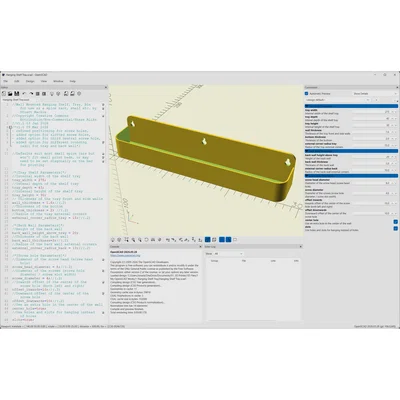The width and height of the screenshot is (400, 400).
Task: Open the Show Details dropdown in Customizer
Action: click(375, 94)
